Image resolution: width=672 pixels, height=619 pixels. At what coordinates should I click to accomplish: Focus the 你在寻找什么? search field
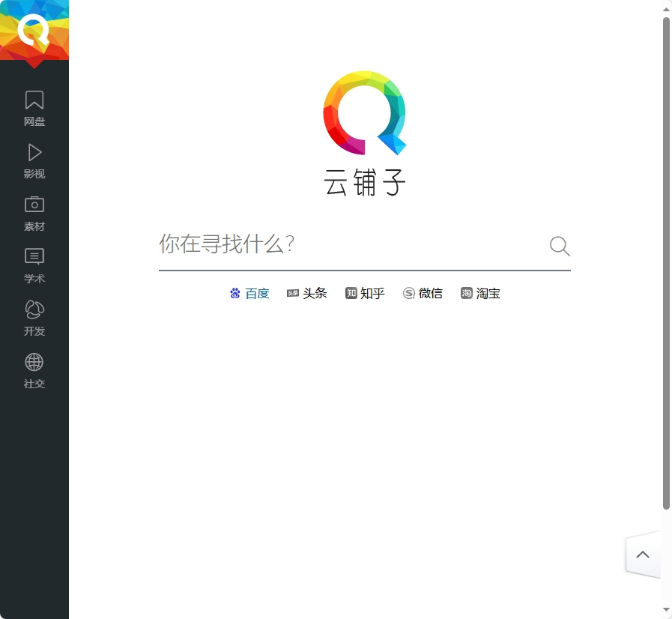tap(348, 244)
